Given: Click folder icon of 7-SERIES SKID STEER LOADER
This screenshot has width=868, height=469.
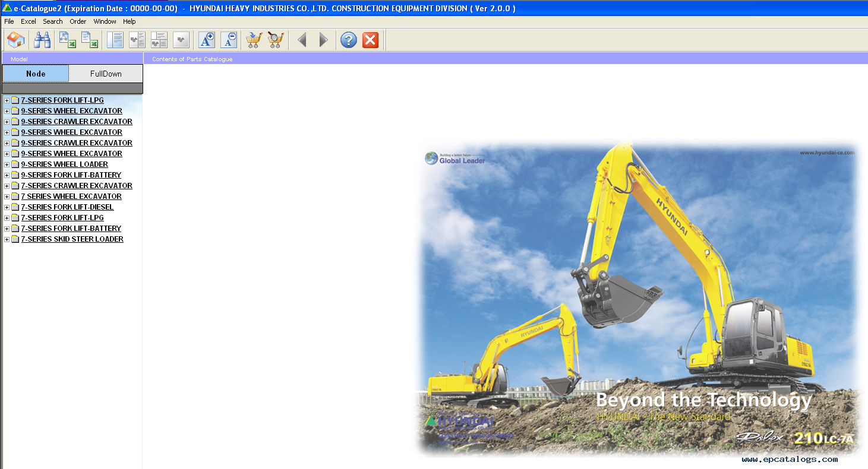Looking at the screenshot, I should pos(15,239).
